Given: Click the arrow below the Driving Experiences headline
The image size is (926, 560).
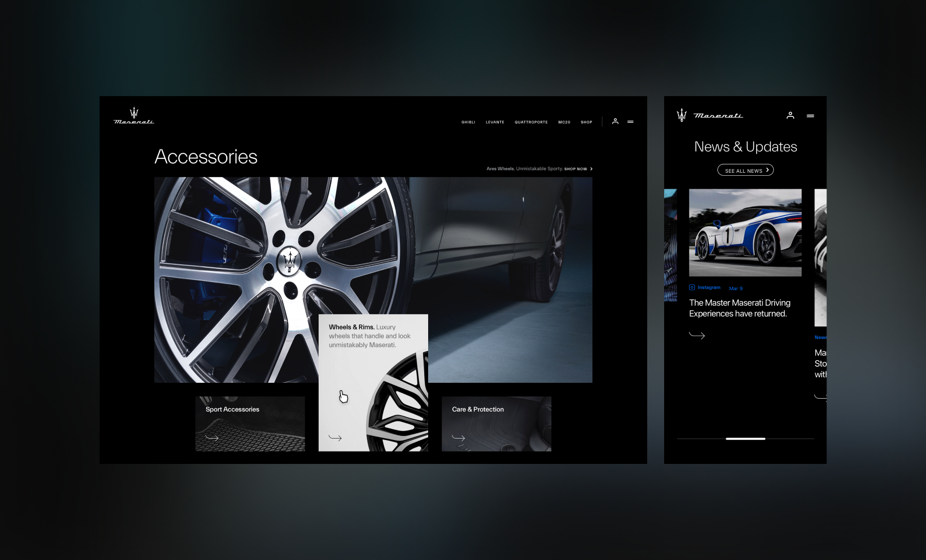Looking at the screenshot, I should pyautogui.click(x=697, y=335).
